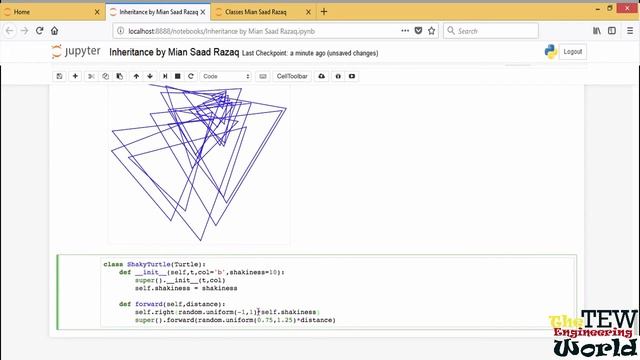Go forward with the browser forward arrow
This screenshot has width=640, height=360.
(24, 31)
